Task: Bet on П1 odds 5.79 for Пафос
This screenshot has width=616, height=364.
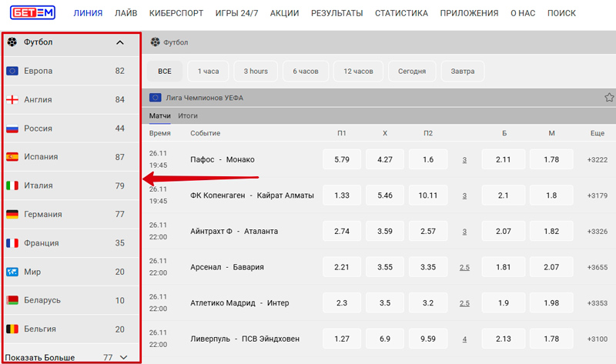Action: pyautogui.click(x=343, y=159)
